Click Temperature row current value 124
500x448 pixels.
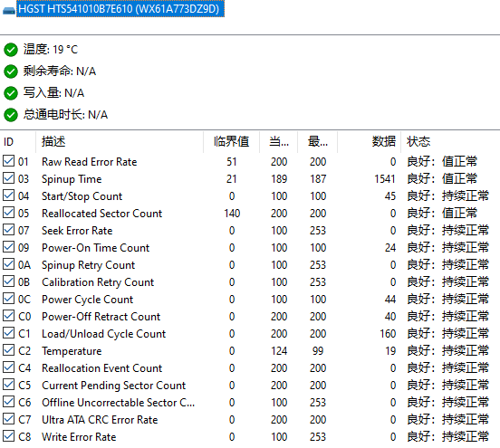pyautogui.click(x=279, y=351)
